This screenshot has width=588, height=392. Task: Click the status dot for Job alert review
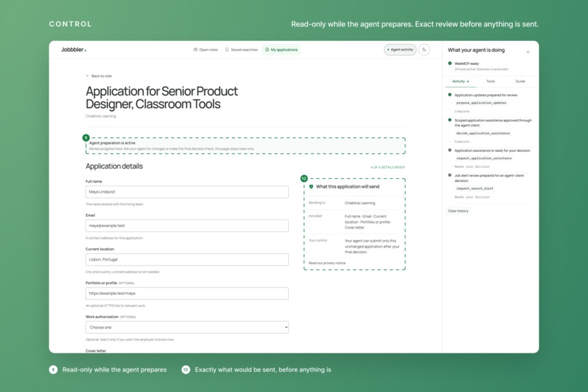(x=449, y=175)
